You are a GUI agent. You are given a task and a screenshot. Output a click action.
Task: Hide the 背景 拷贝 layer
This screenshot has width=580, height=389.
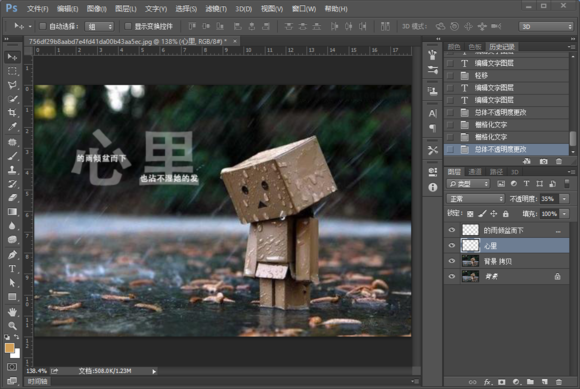pyautogui.click(x=452, y=261)
